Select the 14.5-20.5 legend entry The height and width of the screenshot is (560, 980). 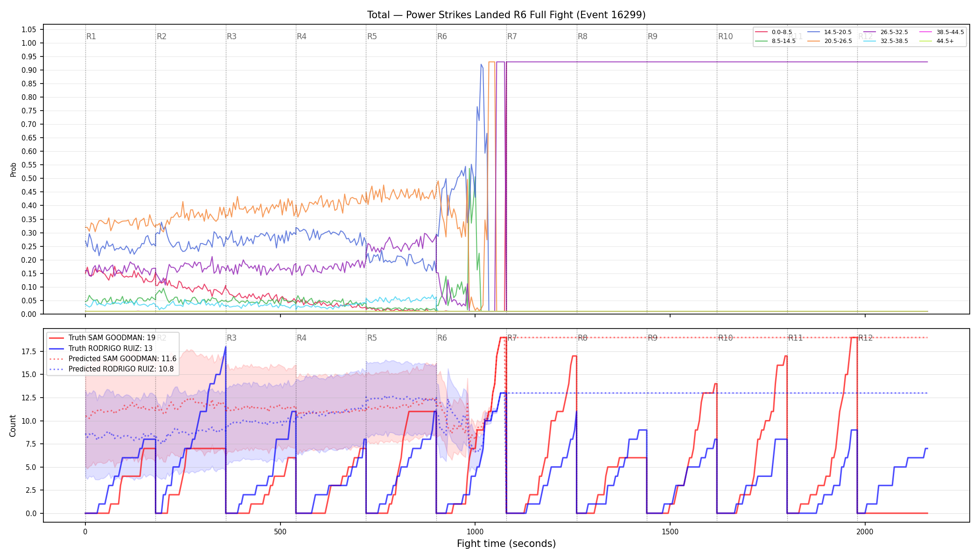[829, 32]
